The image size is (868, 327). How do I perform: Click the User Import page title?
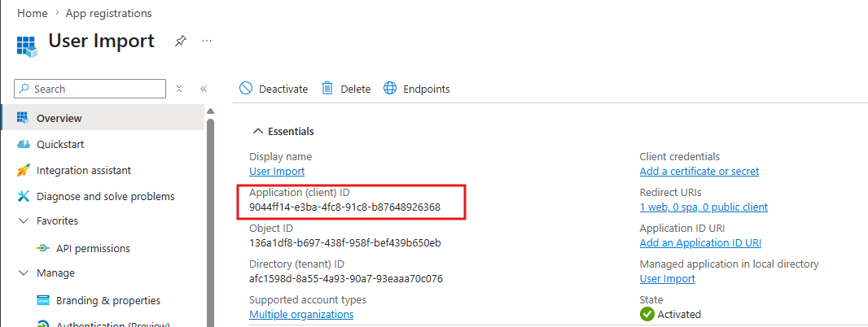[x=101, y=41]
